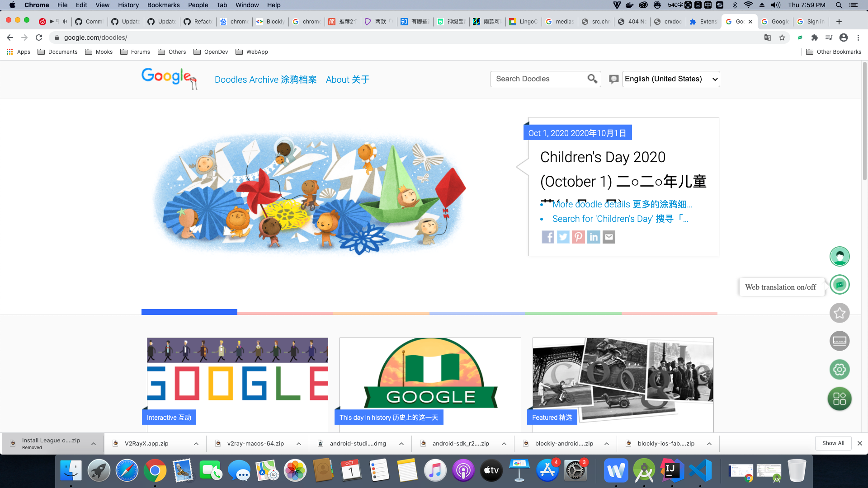868x488 pixels.
Task: Click the About 关于 tab
Action: coord(347,79)
